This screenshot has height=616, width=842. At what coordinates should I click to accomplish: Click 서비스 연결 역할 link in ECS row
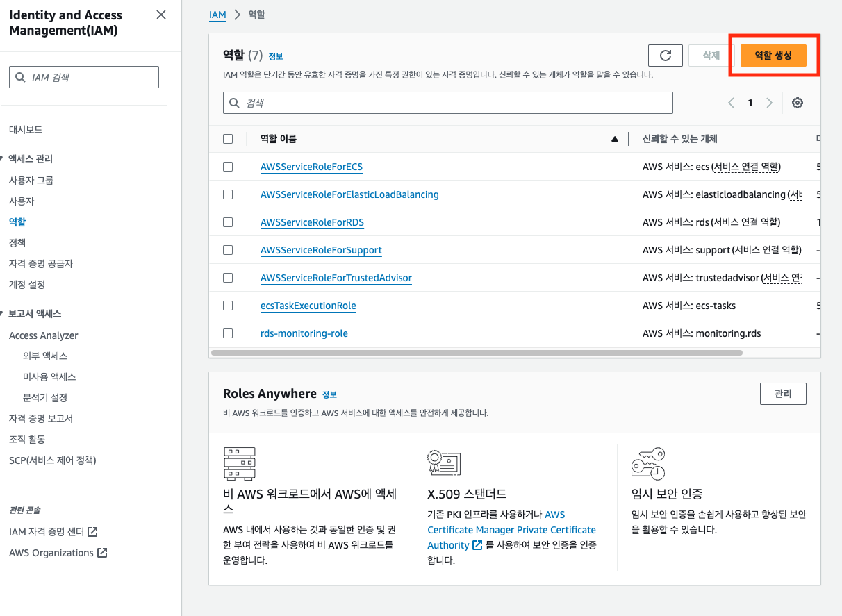(x=746, y=167)
